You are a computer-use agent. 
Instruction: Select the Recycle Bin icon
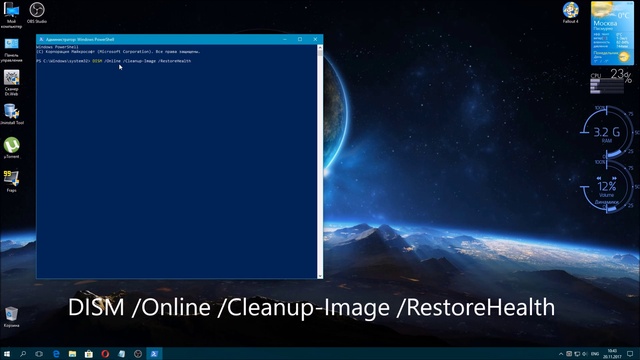click(11, 317)
